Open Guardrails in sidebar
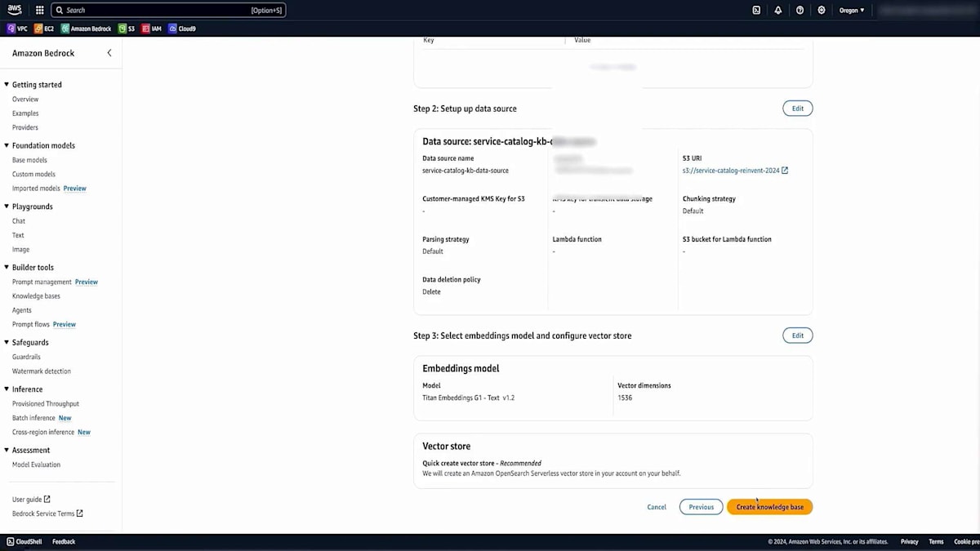The width and height of the screenshot is (980, 551). 26,358
